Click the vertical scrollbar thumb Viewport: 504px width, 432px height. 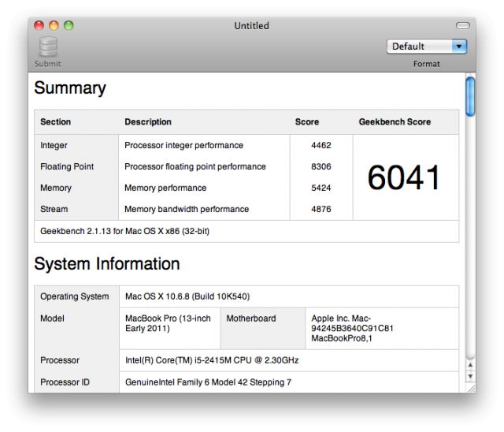point(470,96)
